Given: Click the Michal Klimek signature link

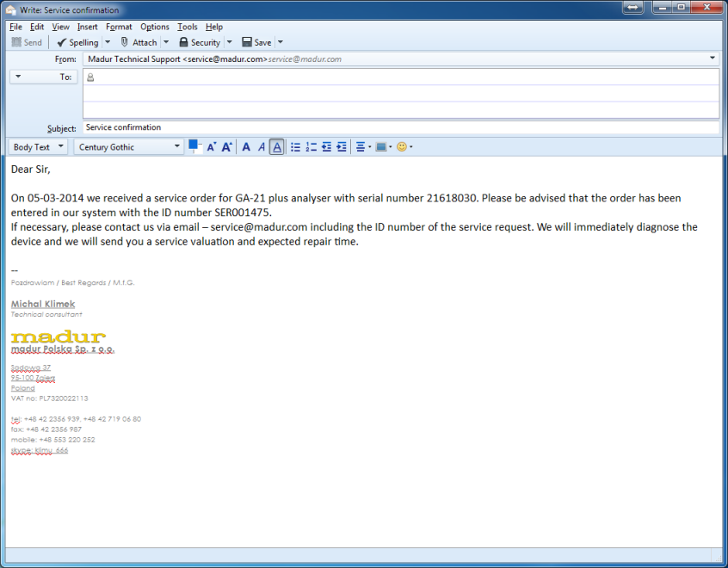Looking at the screenshot, I should 43,304.
